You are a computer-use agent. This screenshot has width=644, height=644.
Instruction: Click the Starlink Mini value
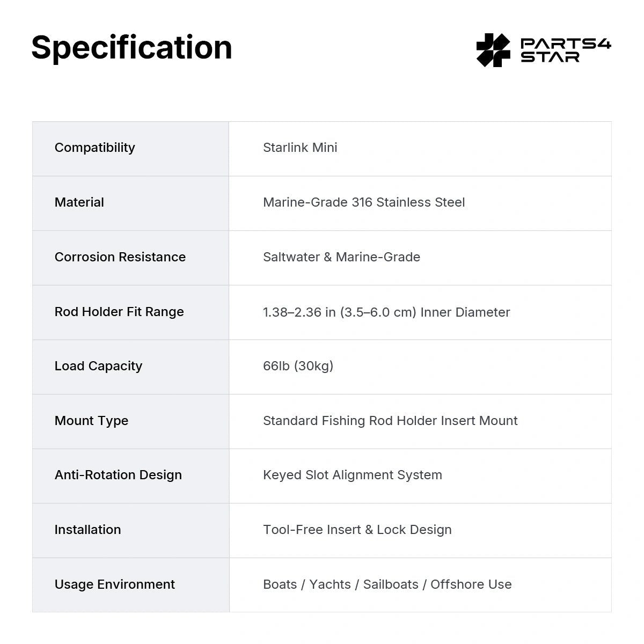(300, 148)
